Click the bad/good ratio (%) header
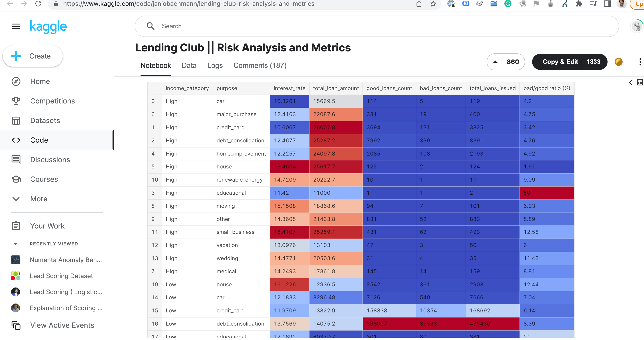 (x=547, y=88)
